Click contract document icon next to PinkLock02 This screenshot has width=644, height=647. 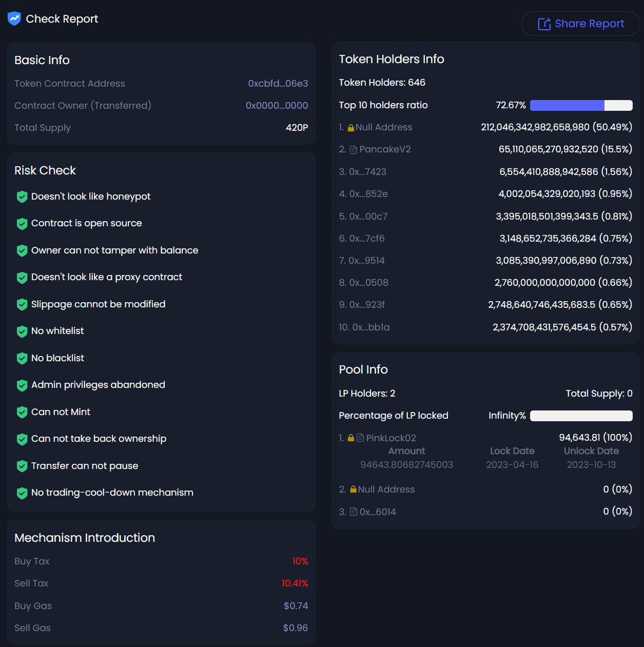click(x=360, y=438)
